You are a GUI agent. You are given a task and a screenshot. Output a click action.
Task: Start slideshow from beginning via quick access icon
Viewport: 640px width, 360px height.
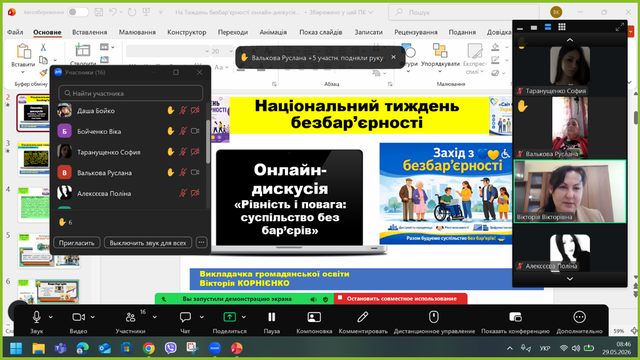[146, 12]
